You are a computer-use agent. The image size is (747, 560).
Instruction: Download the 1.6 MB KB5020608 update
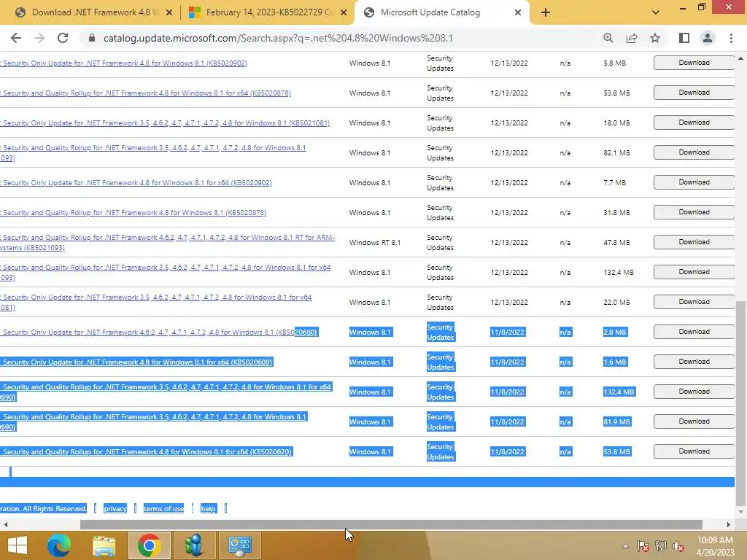tap(694, 362)
